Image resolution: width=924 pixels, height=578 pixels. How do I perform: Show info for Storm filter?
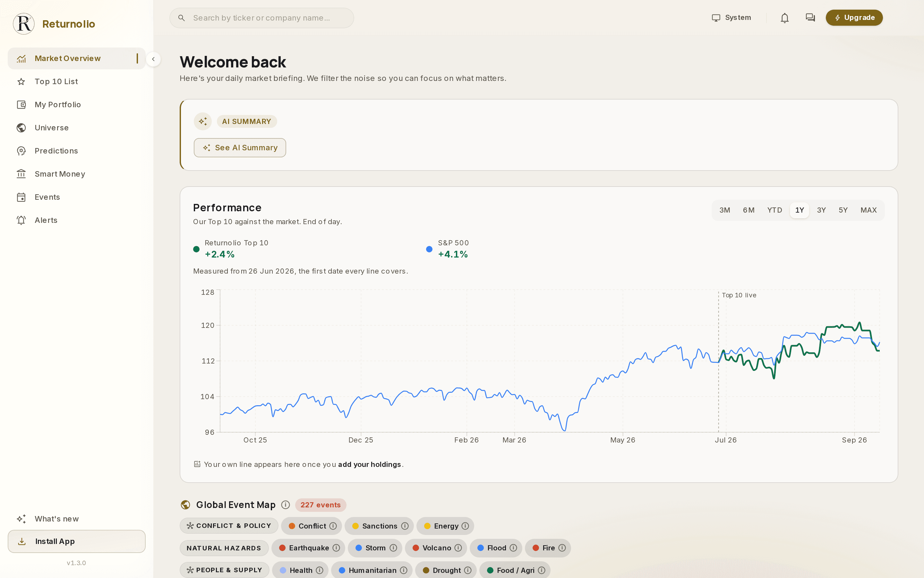click(393, 548)
